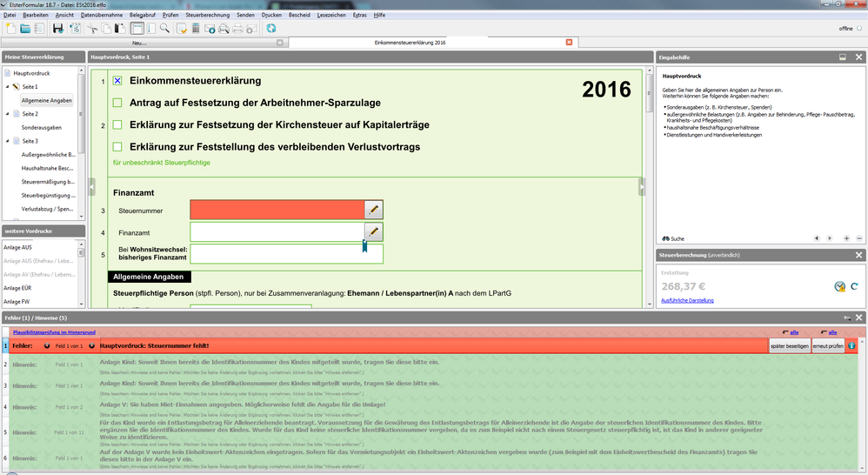Viewport: 868px width, 475px height.
Task: Click the copy icon in toolbar
Action: point(106,28)
